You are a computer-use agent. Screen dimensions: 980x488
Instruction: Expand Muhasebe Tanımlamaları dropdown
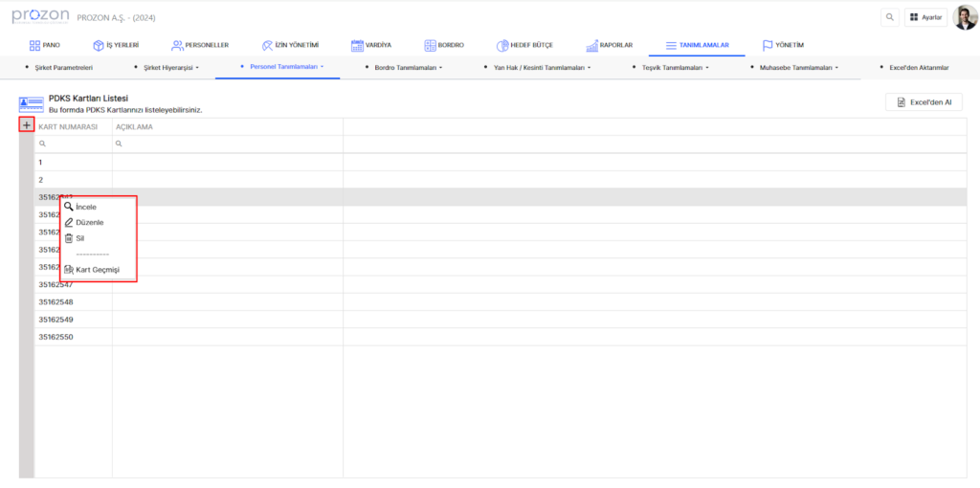[798, 68]
